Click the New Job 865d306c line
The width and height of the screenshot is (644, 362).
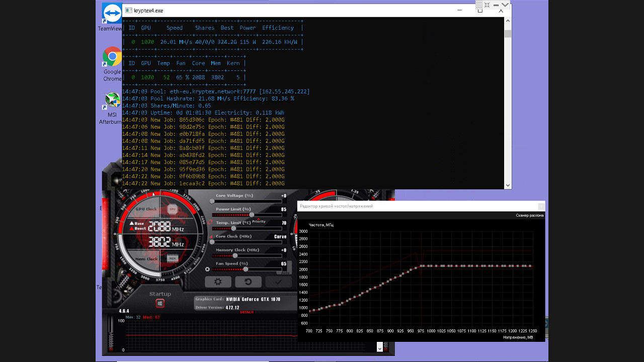point(203,120)
